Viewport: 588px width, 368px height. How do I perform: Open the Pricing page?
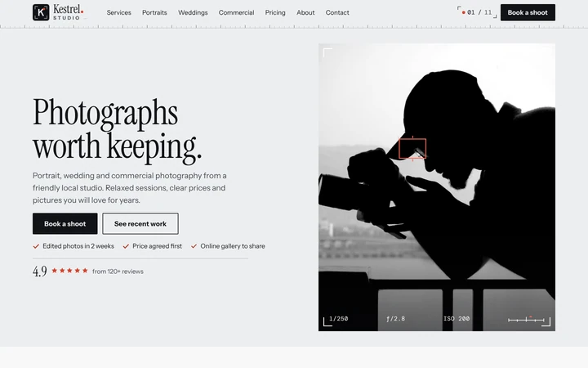coord(275,12)
